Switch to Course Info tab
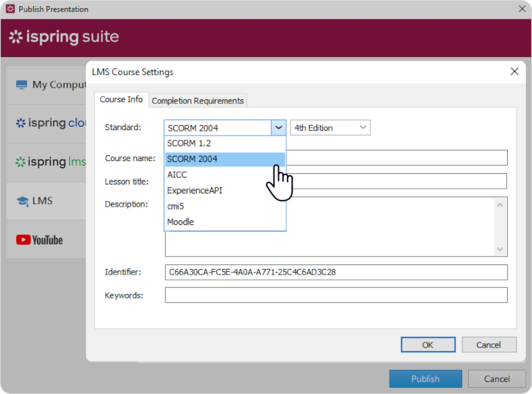The width and height of the screenshot is (532, 394). click(x=121, y=100)
